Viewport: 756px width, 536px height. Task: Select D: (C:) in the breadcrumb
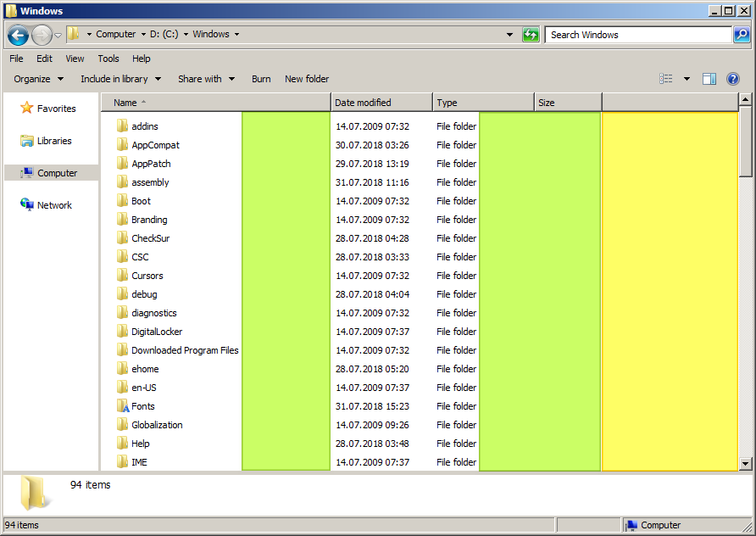(164, 34)
